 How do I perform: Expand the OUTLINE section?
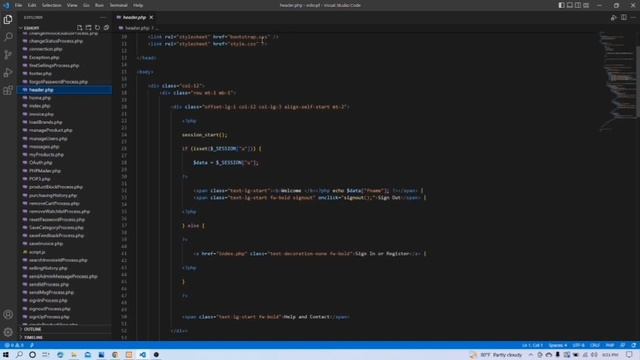(x=32, y=329)
